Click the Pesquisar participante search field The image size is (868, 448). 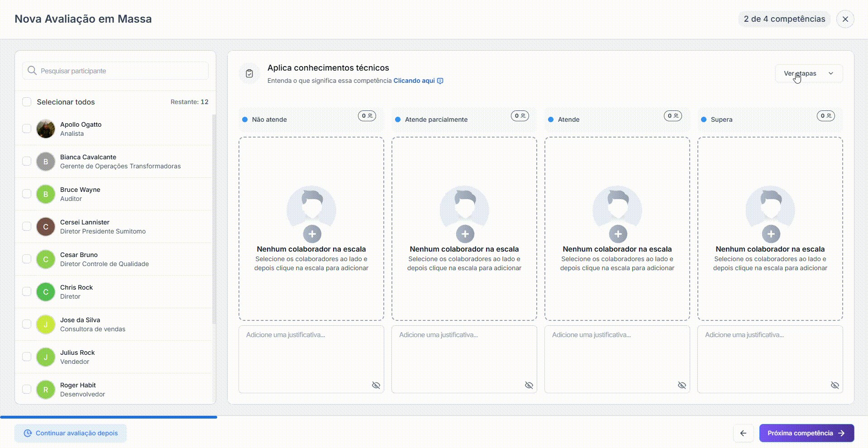115,71
